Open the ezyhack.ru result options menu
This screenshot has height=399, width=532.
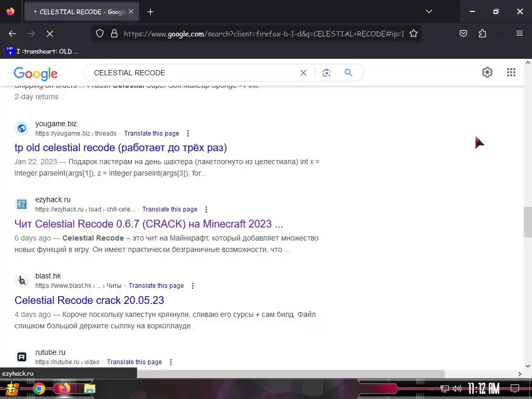pos(206,209)
